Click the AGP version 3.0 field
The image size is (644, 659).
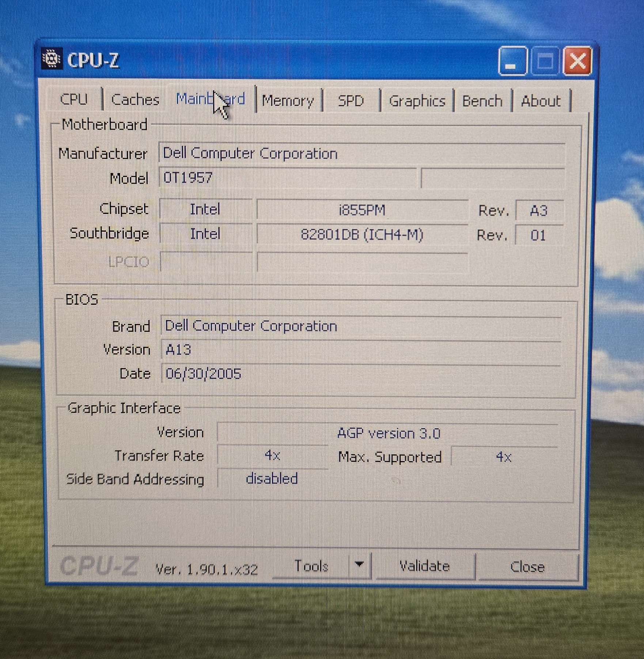[388, 433]
